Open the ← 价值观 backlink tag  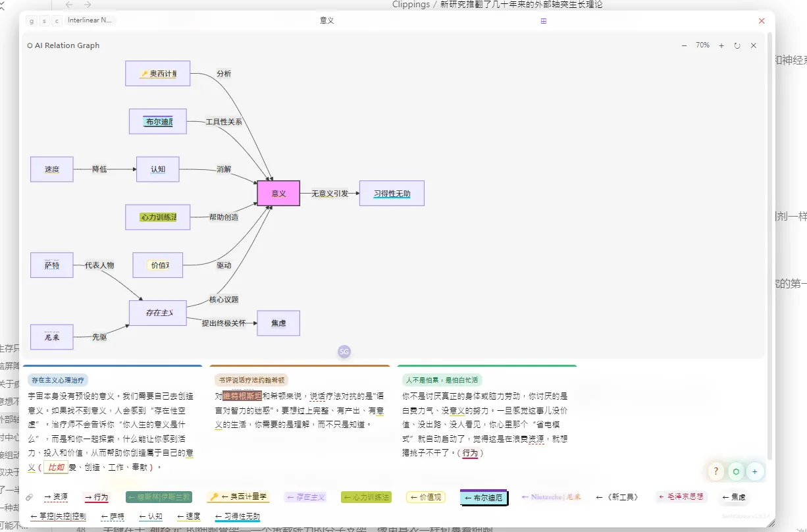tap(426, 497)
